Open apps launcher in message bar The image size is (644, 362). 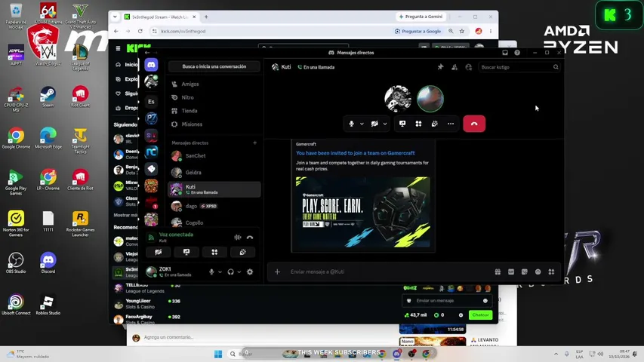pyautogui.click(x=551, y=271)
